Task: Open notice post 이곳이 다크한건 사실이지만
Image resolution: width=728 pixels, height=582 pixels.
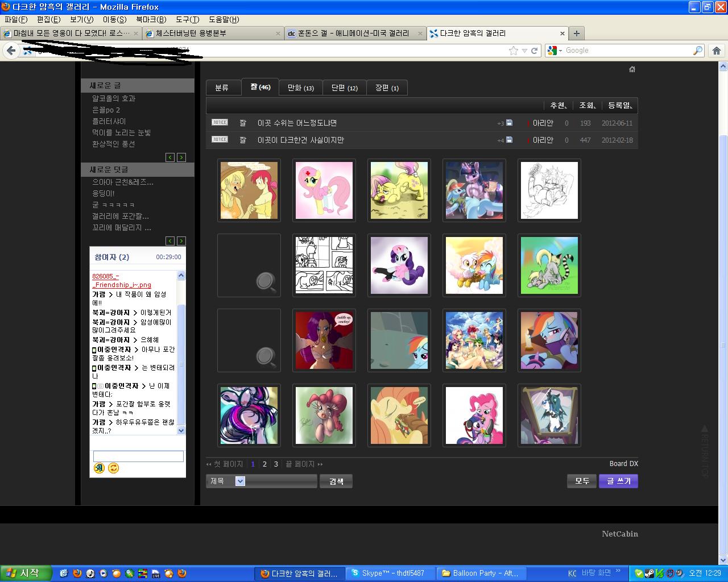Action: pos(300,140)
